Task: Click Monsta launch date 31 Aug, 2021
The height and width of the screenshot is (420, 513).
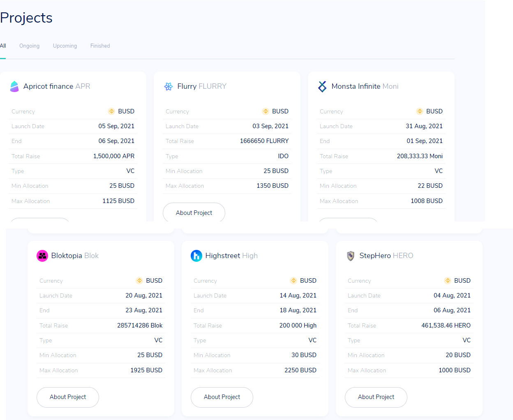Action: click(424, 126)
